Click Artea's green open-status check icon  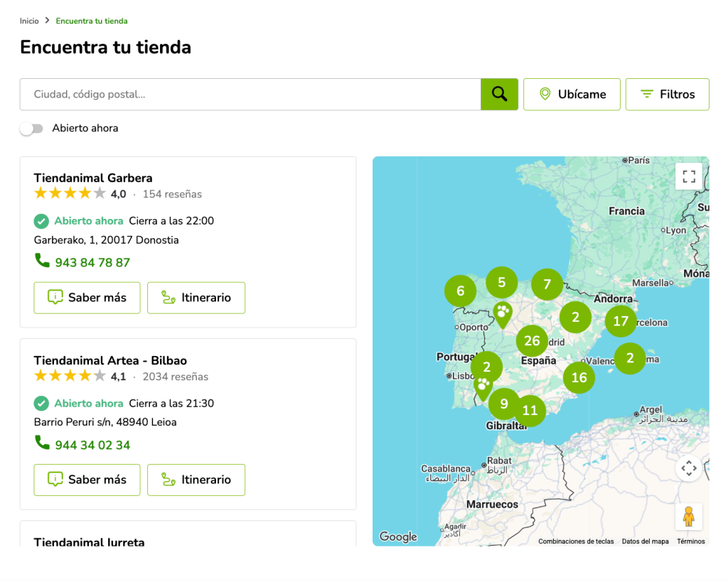41,404
